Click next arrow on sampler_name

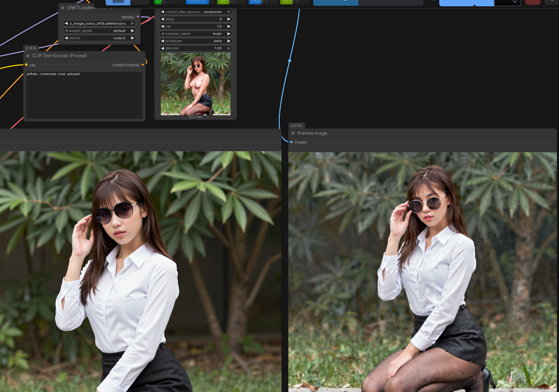(229, 33)
